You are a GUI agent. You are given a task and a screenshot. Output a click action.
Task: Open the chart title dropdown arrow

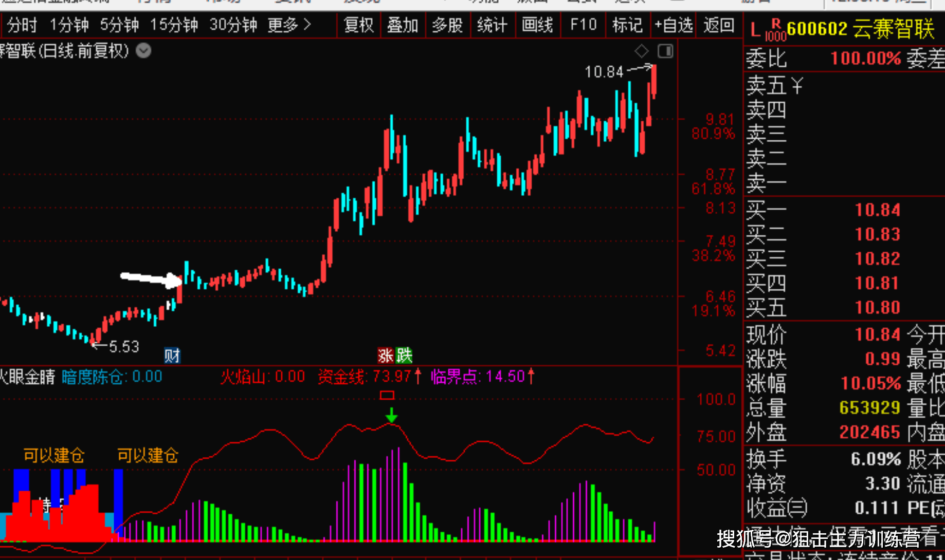pyautogui.click(x=143, y=51)
